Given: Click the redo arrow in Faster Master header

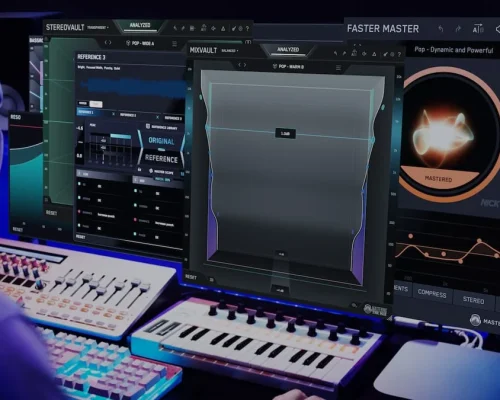Looking at the screenshot, I should (x=458, y=29).
